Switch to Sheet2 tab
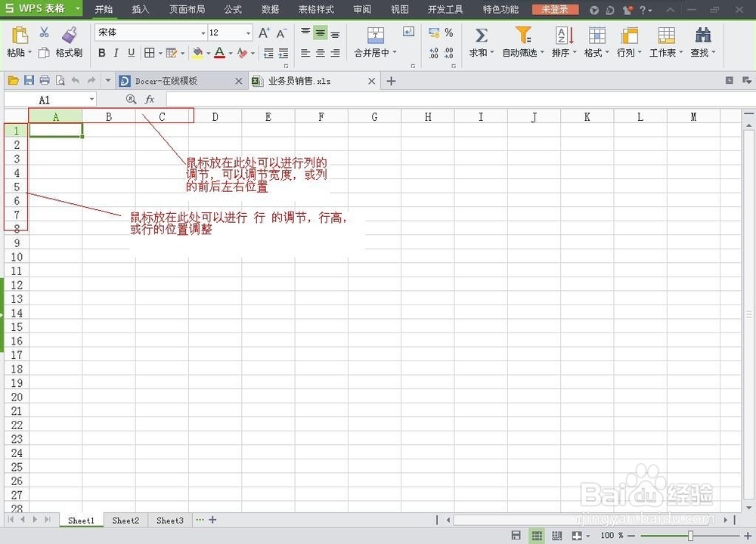756x544 pixels. tap(125, 520)
